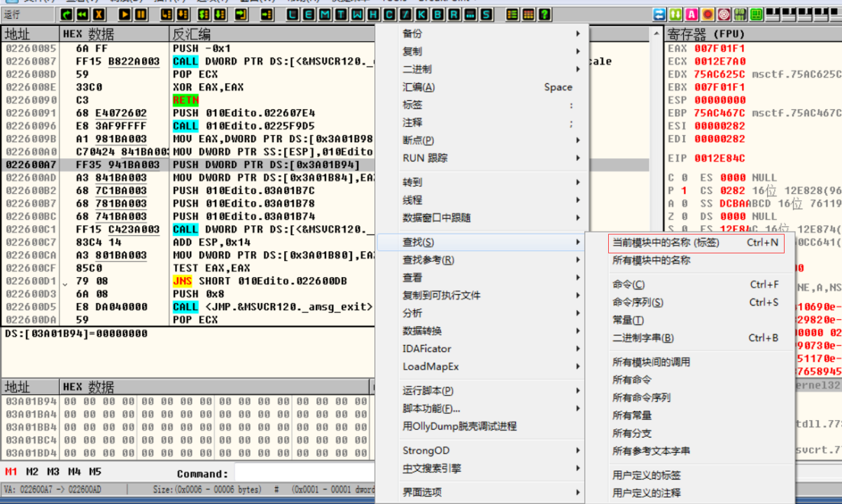
Task: Click the Run (play) debug icon
Action: 125,14
